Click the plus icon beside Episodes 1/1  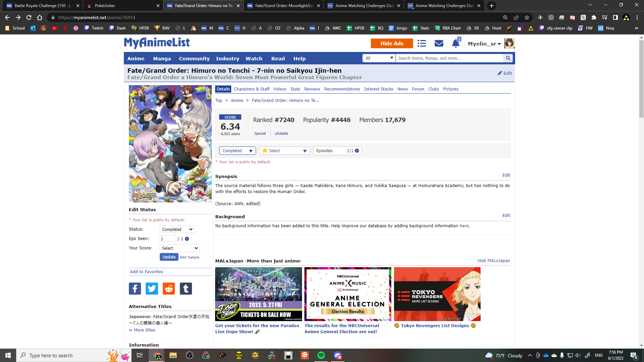point(357,151)
